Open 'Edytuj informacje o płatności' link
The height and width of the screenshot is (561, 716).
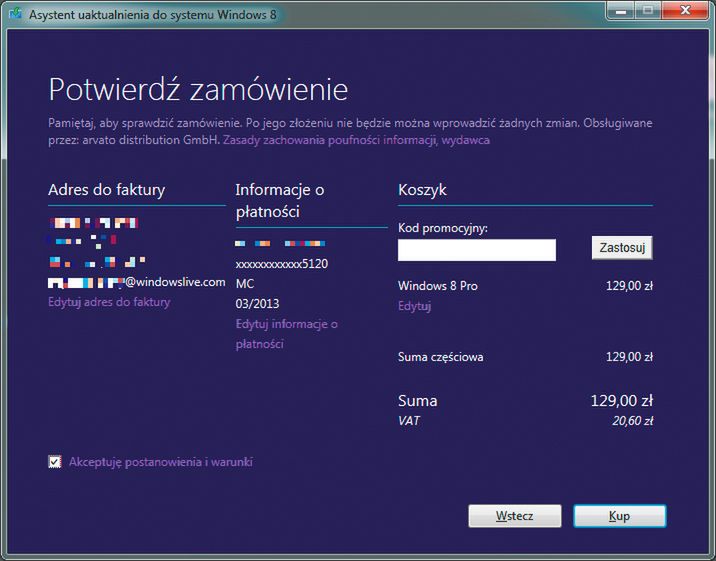click(287, 334)
